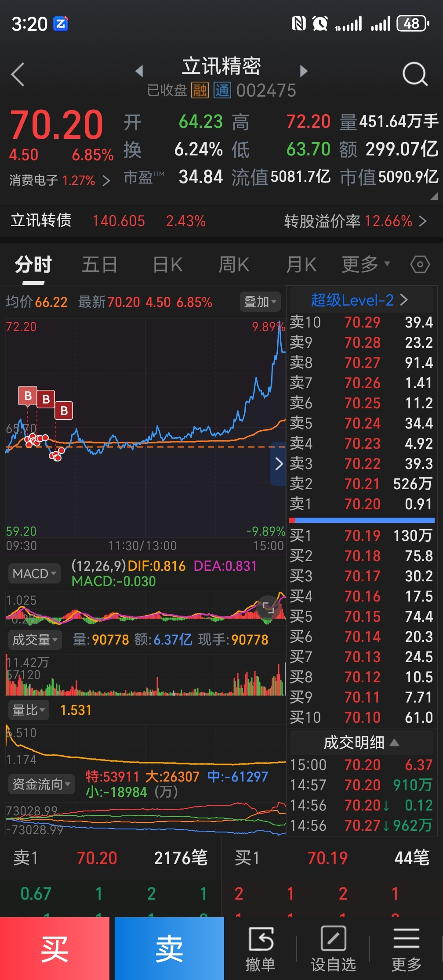Screen dimensions: 443x980
Task: Select 卖10 price 70.29 row
Action: (362, 322)
